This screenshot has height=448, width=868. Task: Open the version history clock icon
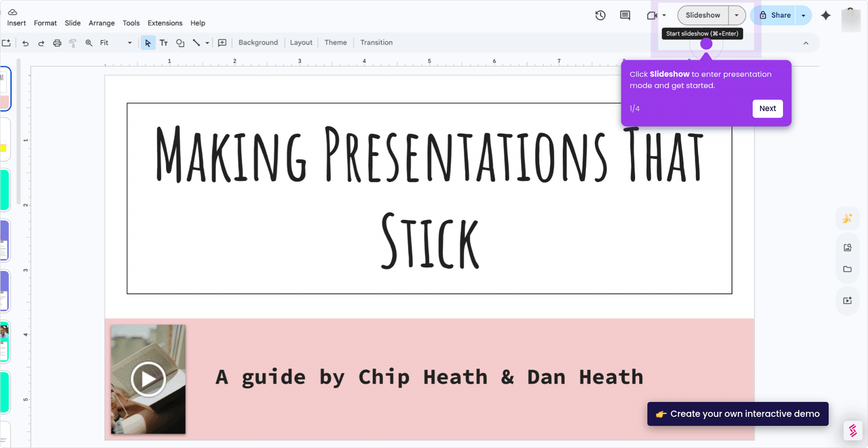coord(600,15)
